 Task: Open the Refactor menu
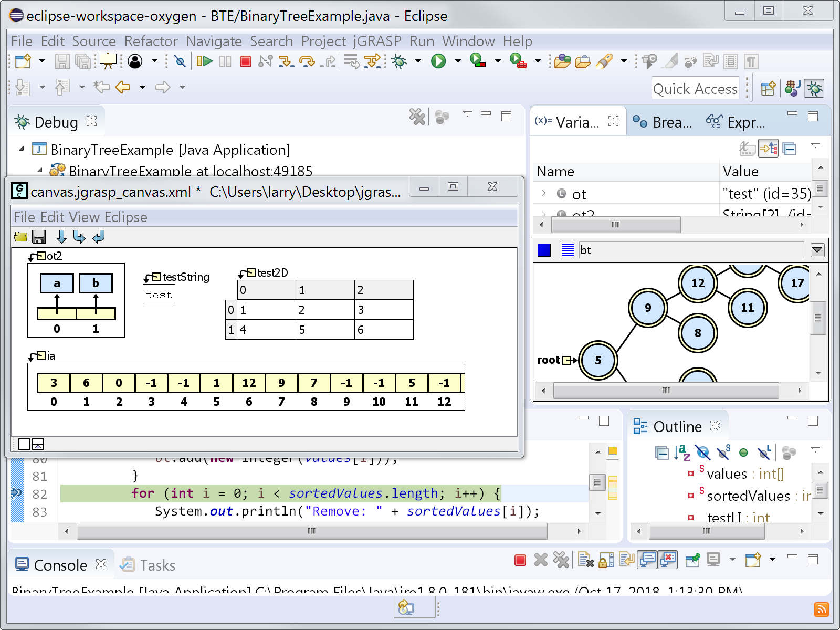coord(151,41)
